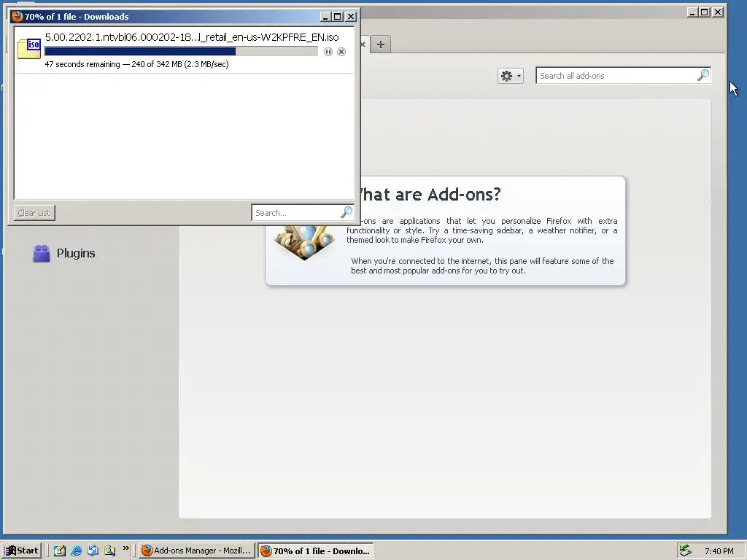Screen dimensions: 747x560
Task: Click the magnifier icon in the Downloads search box
Action: (347, 212)
